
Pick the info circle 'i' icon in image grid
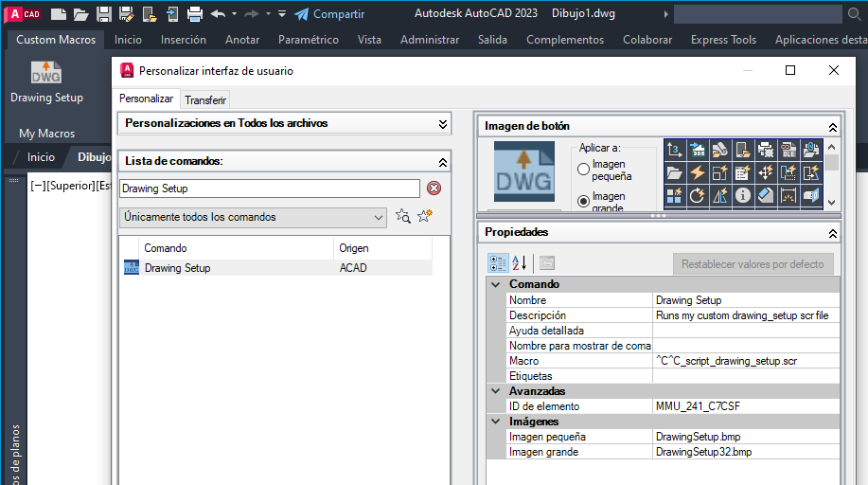(743, 196)
